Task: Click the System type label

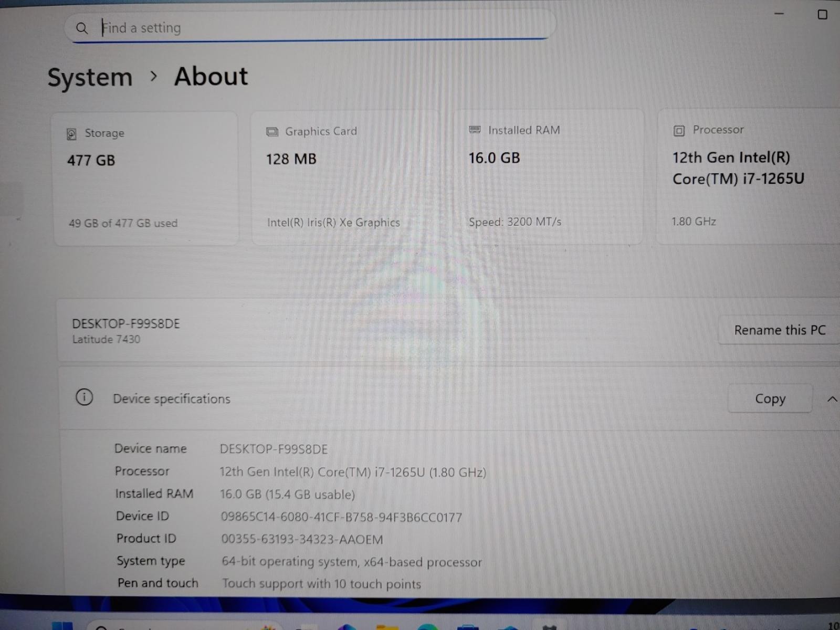Action: click(x=151, y=561)
